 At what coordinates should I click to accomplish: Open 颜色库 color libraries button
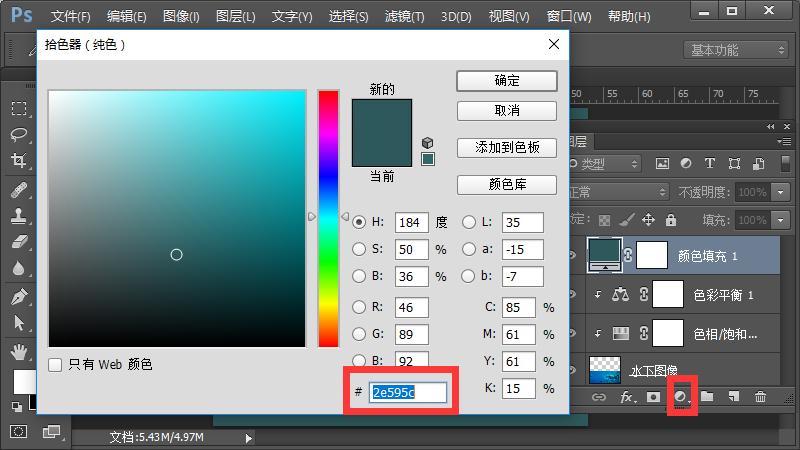pos(507,184)
